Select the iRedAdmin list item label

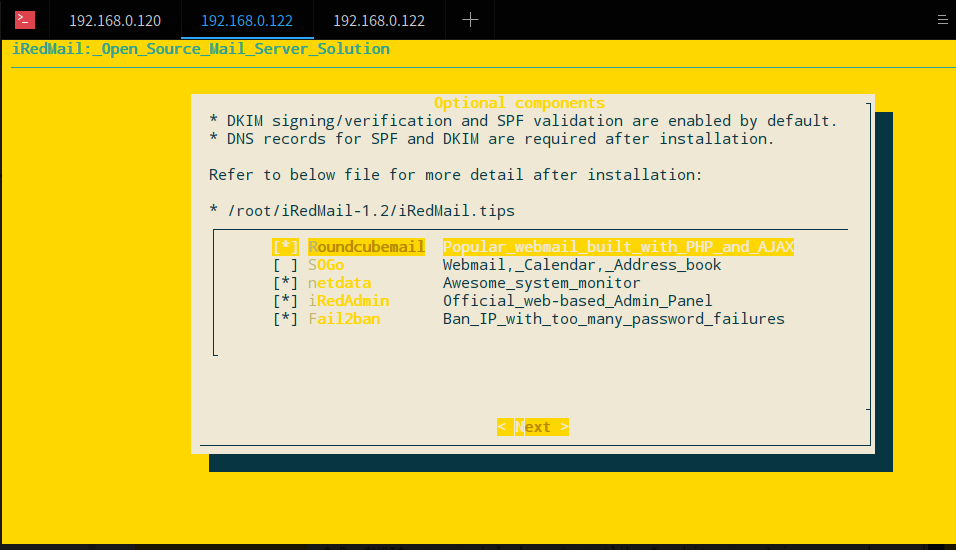(x=349, y=301)
